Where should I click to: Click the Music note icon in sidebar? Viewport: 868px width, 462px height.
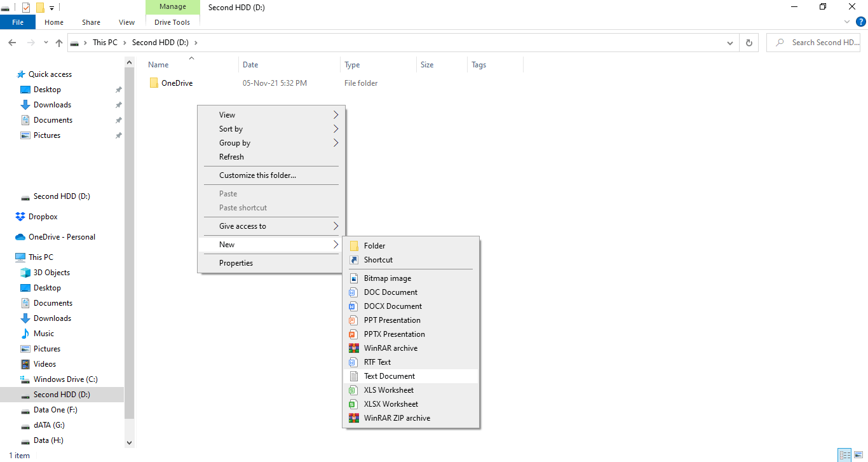pos(25,334)
